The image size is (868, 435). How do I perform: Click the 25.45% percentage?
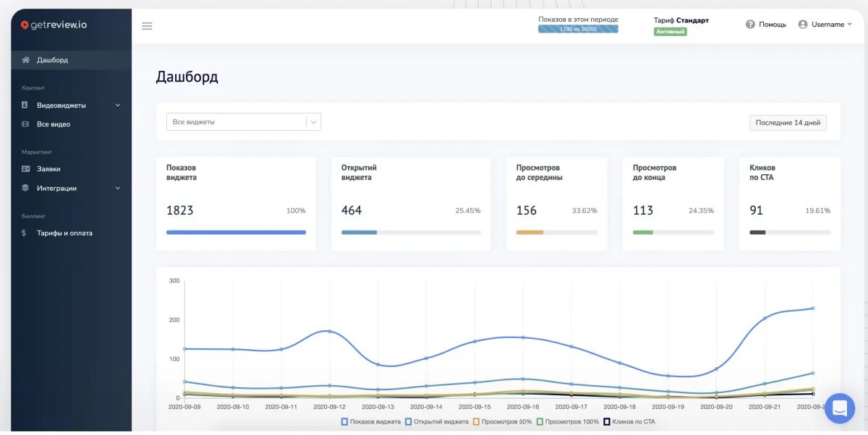click(468, 211)
